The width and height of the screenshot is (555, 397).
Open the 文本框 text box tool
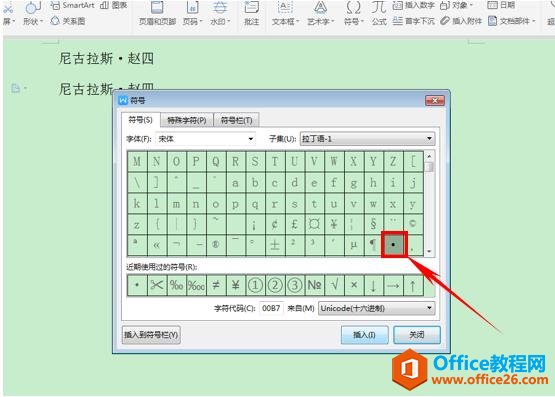tap(285, 13)
